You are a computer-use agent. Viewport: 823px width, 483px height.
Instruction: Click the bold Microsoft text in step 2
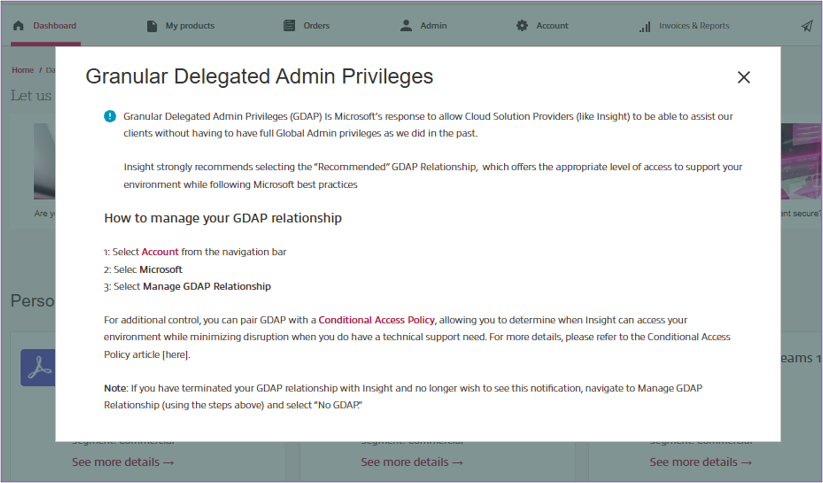161,270
